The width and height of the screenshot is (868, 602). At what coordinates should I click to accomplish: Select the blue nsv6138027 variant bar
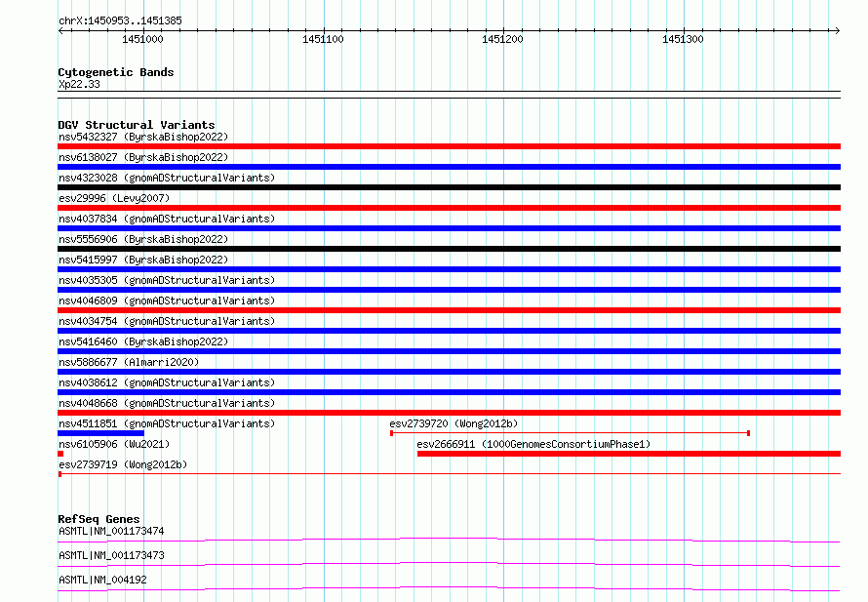449,167
